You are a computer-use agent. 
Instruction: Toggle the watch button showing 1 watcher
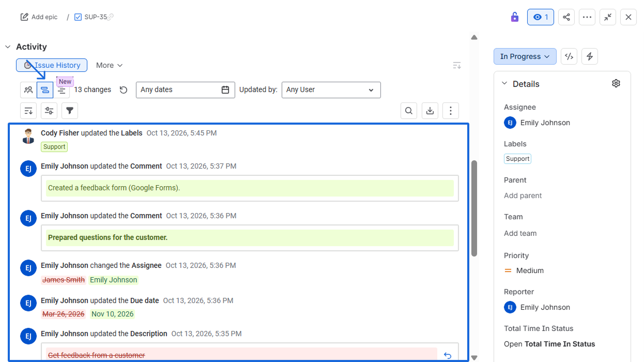coord(541,17)
